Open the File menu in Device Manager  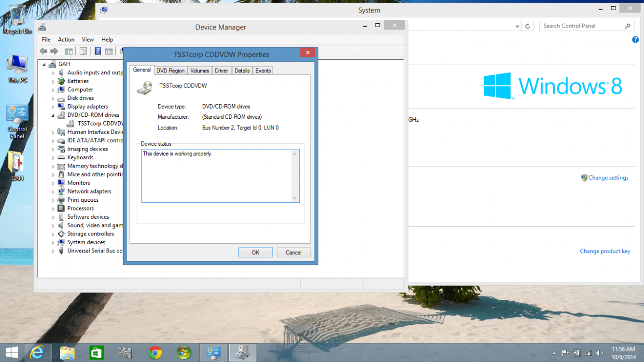point(46,40)
